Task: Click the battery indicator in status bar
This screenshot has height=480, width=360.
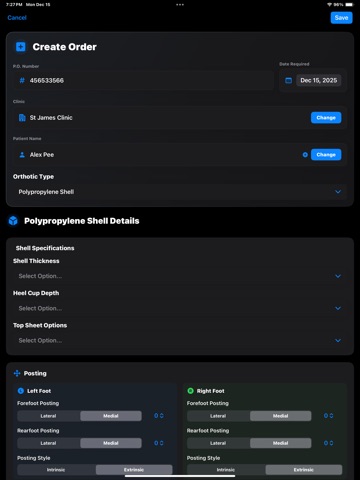Action: (349, 5)
